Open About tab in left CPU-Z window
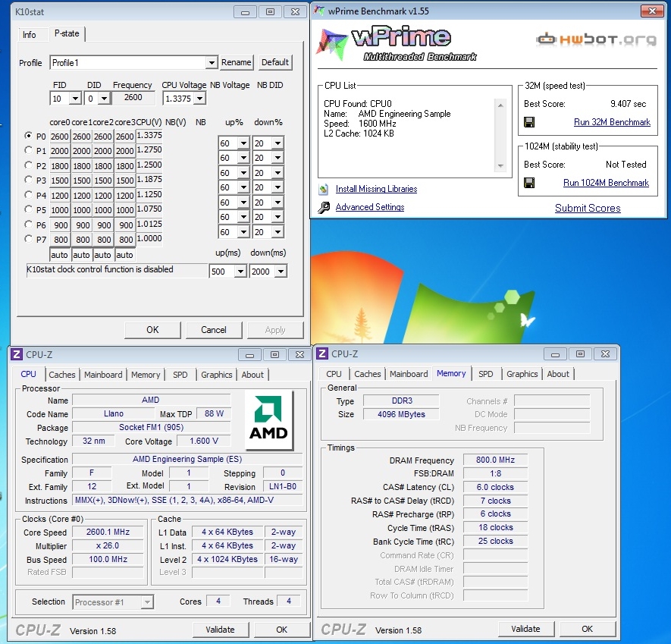 click(252, 375)
